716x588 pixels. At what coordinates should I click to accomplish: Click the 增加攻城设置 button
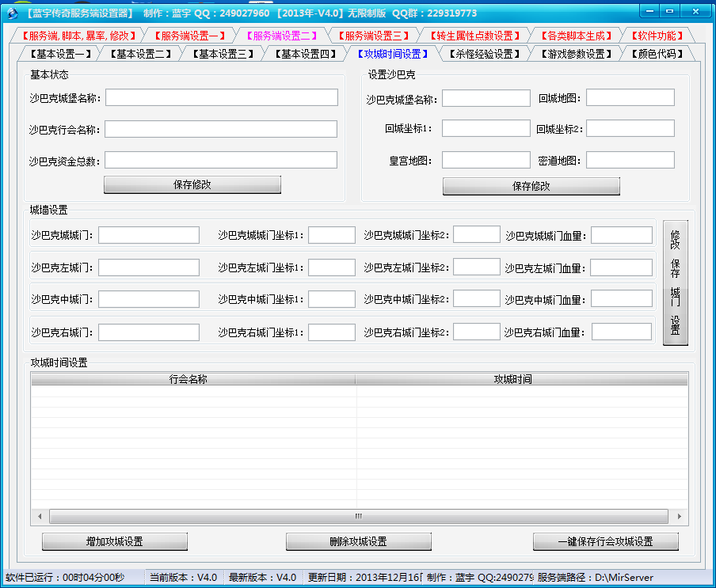(x=115, y=541)
